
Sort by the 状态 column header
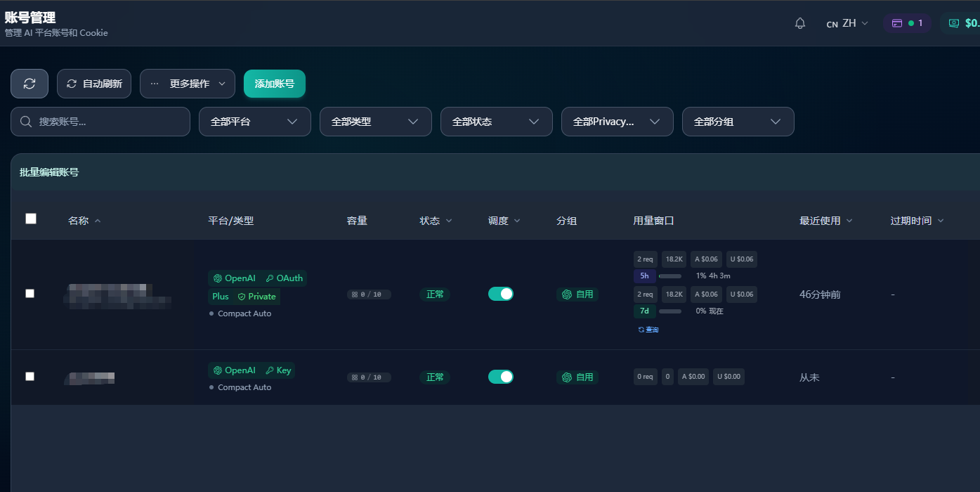click(x=436, y=221)
